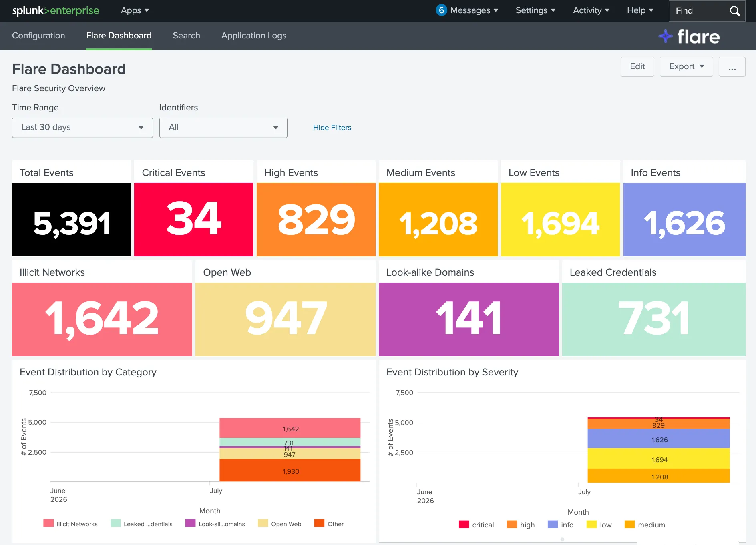Click the Hide Filters link

[x=332, y=128]
